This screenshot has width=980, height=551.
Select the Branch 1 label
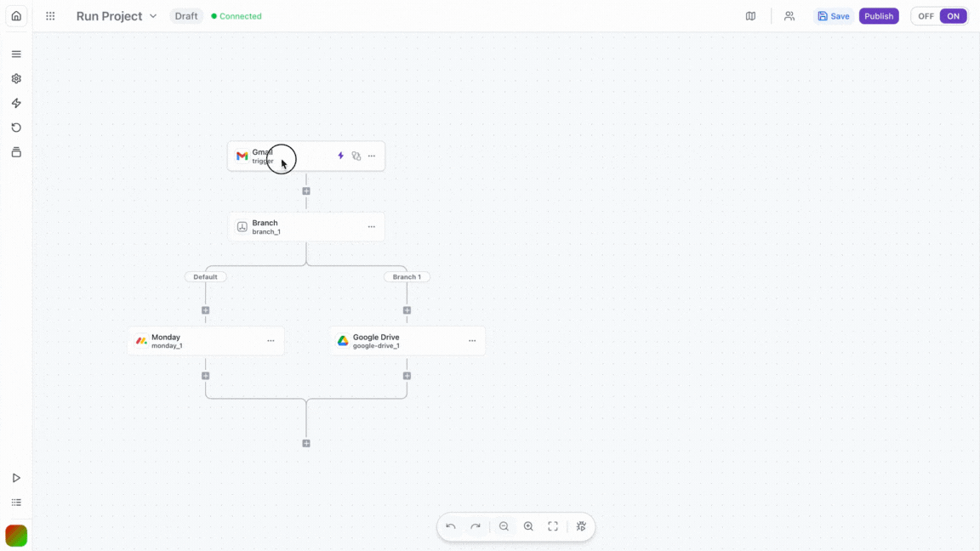pyautogui.click(x=407, y=276)
